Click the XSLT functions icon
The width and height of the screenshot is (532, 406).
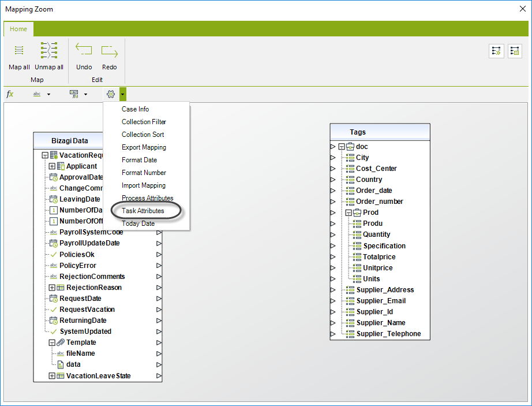tap(74, 94)
